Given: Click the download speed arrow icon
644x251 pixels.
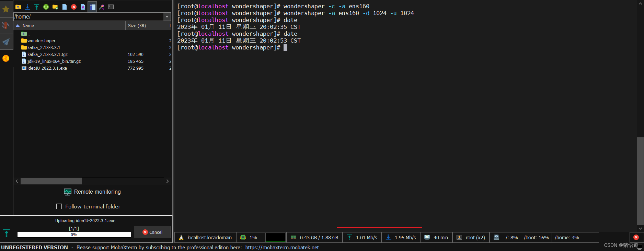Looking at the screenshot, I should point(388,237).
